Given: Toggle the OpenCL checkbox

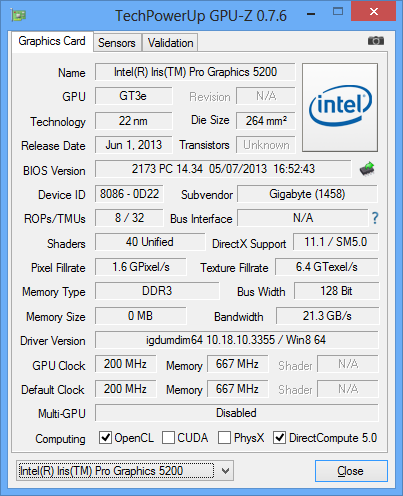Looking at the screenshot, I should click(105, 437).
